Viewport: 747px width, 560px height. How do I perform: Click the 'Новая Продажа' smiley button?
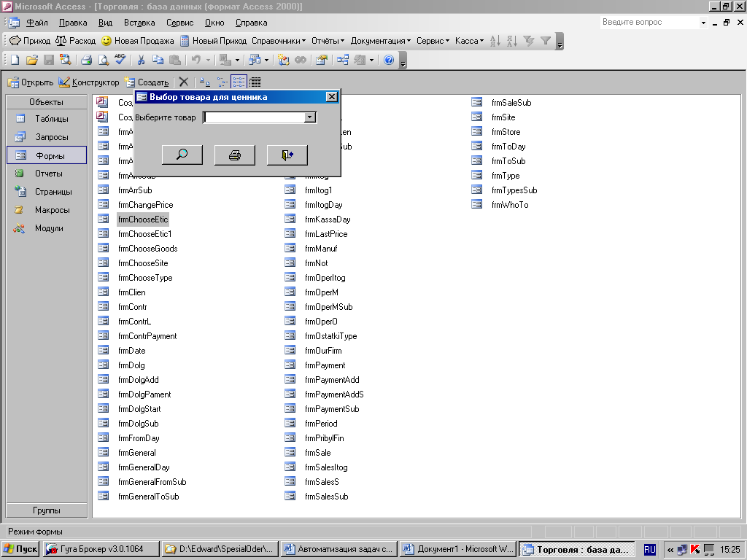pos(138,41)
